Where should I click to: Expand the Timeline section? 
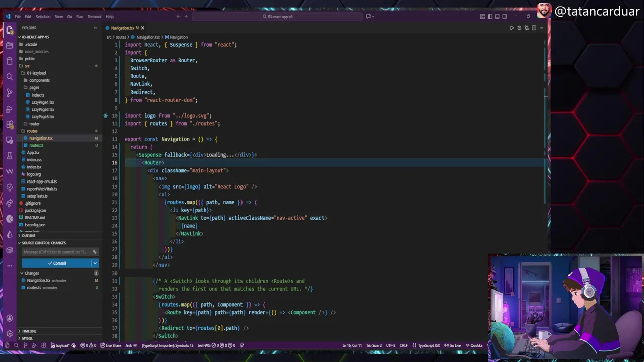coord(19,331)
